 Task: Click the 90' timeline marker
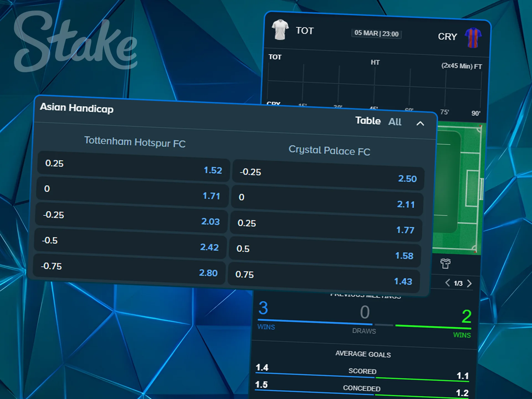click(476, 113)
